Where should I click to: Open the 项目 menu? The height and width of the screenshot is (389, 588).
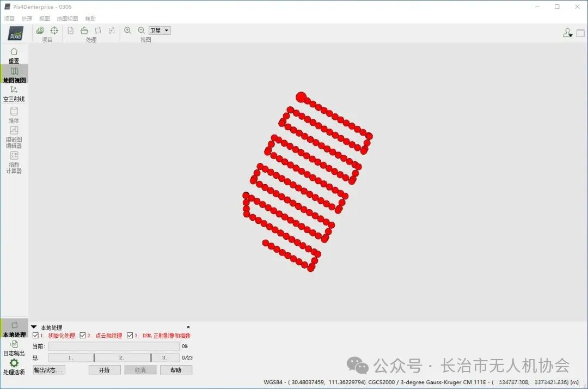pyautogui.click(x=9, y=19)
